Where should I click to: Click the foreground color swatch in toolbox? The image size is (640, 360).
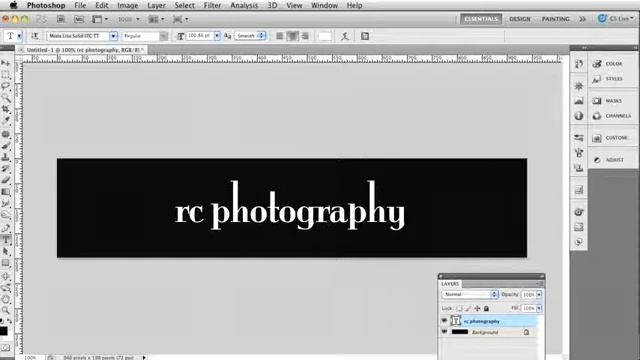point(4,331)
